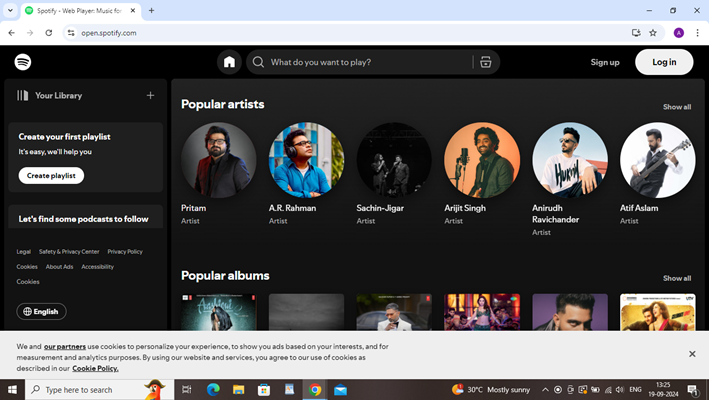Open A.R. Rahman artist photo
The image size is (709, 400).
point(307,160)
